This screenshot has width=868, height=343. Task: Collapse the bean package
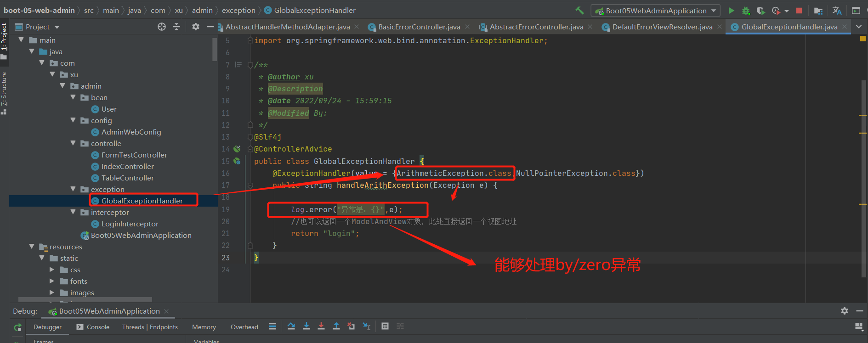pos(73,97)
